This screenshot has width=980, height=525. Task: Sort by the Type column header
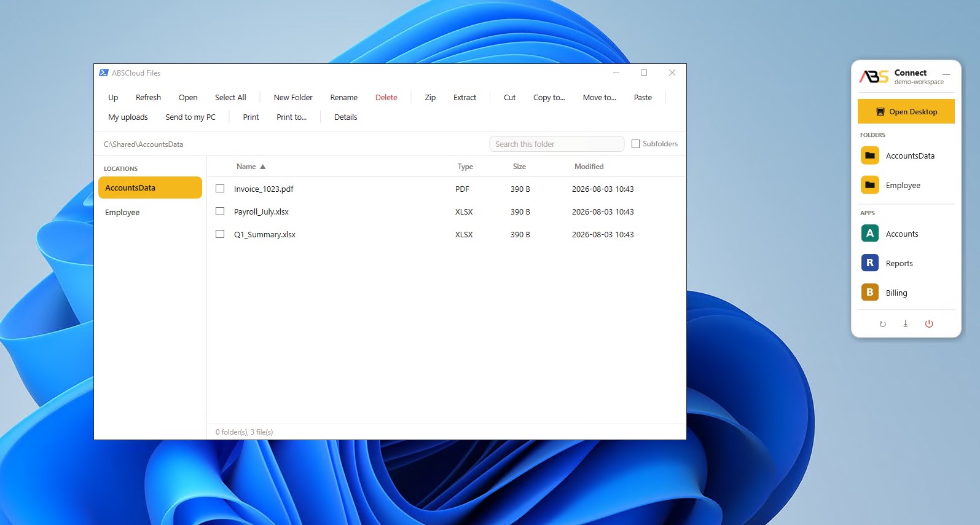pos(465,167)
